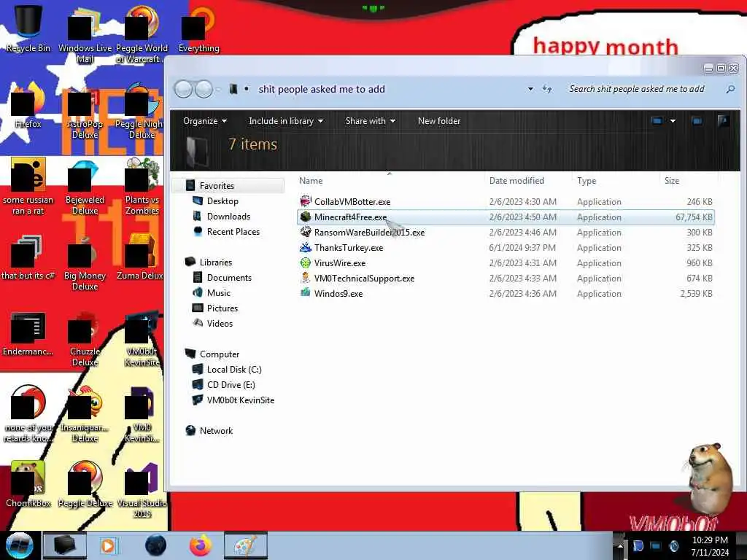This screenshot has width=747, height=560.
Task: Click the search magnifier icon
Action: point(730,89)
